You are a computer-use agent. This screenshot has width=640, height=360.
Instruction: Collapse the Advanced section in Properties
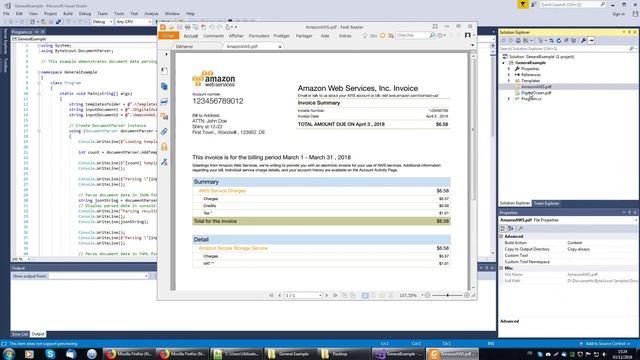[501, 236]
